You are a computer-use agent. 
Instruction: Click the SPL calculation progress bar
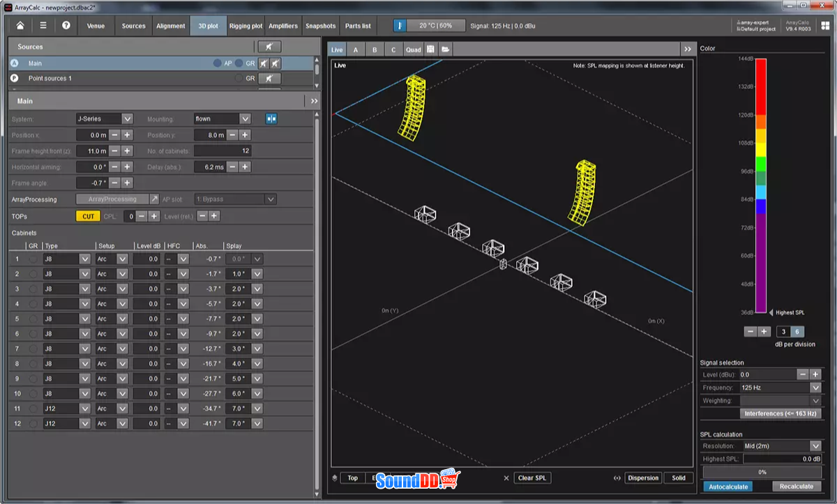(x=762, y=472)
